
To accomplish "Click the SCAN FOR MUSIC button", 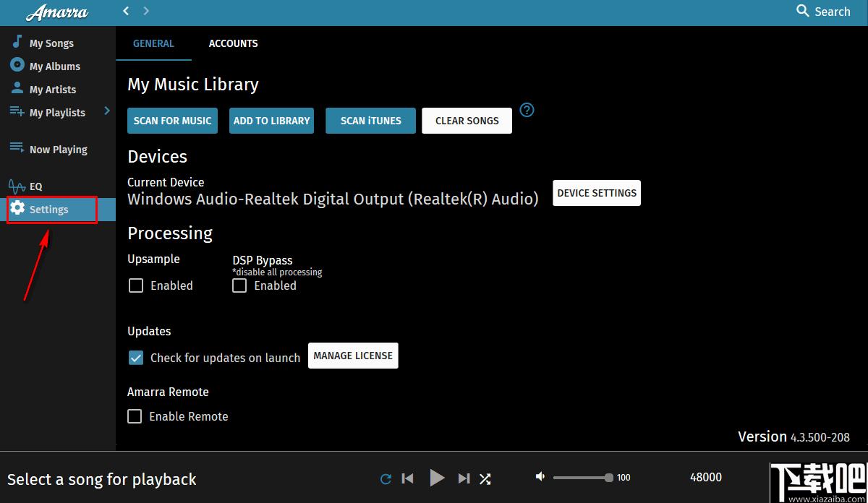I will [x=172, y=121].
